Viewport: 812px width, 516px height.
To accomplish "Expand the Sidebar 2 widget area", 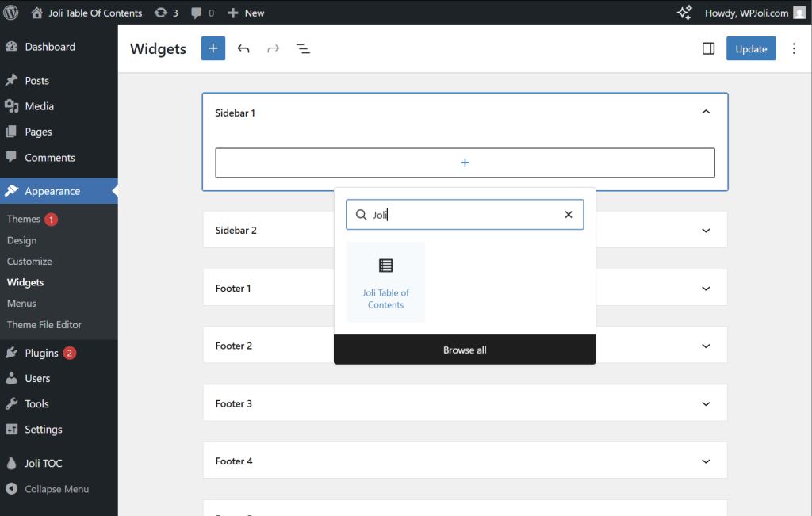I will click(706, 231).
